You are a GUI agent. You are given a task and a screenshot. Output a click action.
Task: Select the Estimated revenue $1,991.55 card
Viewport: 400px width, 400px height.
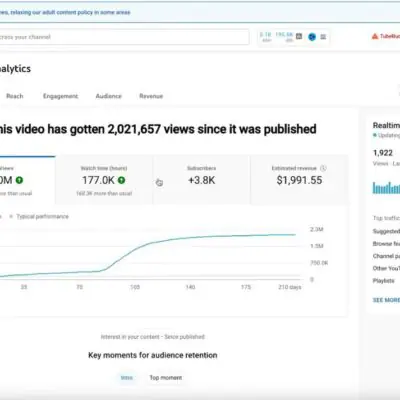click(299, 180)
